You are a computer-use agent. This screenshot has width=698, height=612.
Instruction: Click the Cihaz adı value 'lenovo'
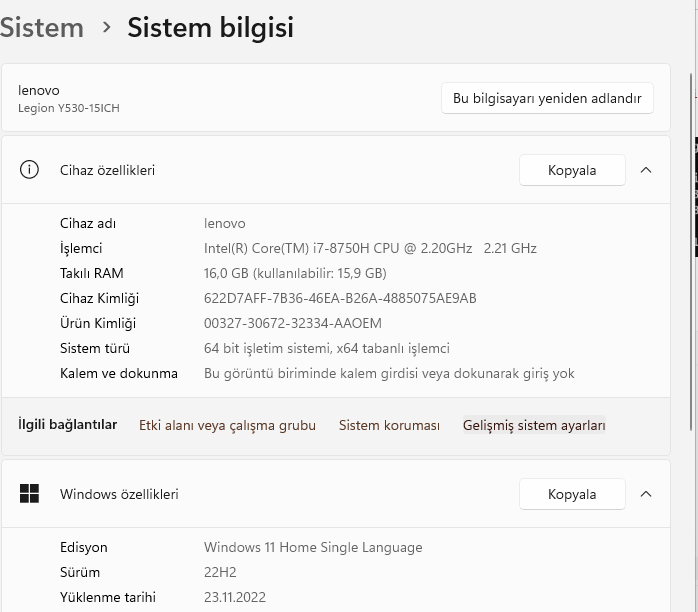225,223
